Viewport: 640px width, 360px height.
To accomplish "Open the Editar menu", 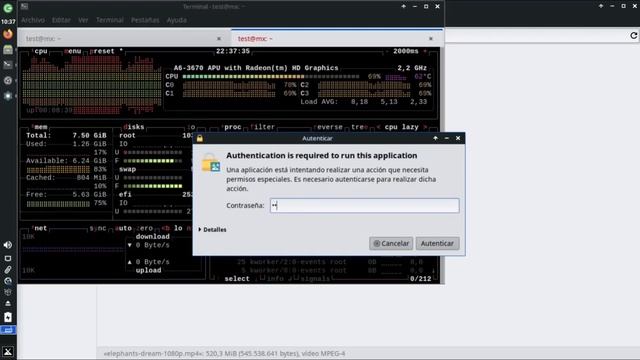I will (61, 20).
